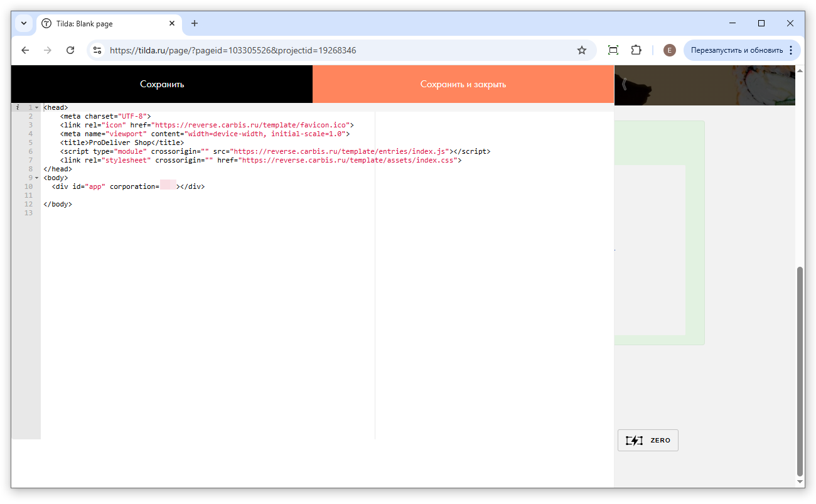This screenshot has height=504, width=816.
Task: Close the Tilda: Blank page tab
Action: 172,24
